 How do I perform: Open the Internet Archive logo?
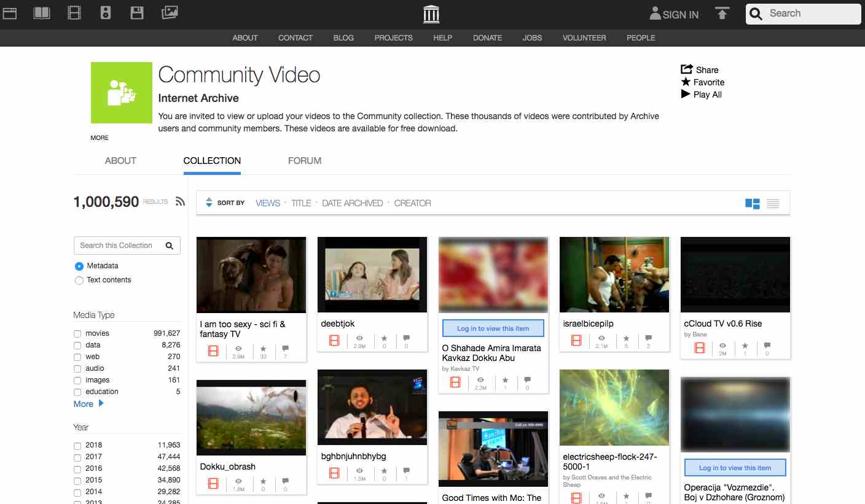(431, 14)
